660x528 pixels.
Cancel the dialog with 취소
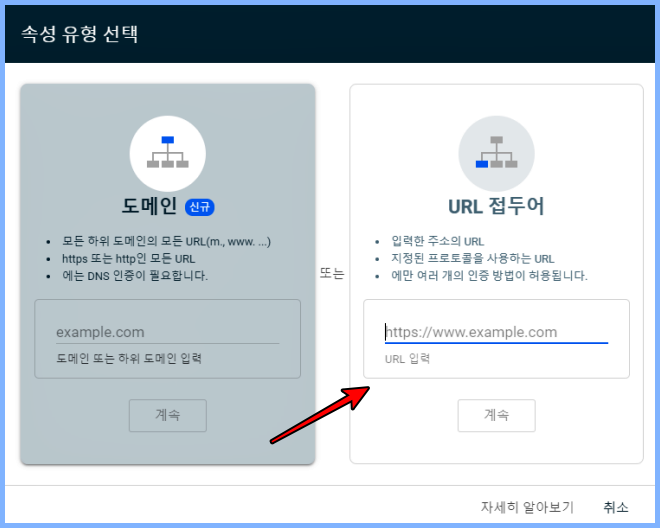[x=615, y=507]
